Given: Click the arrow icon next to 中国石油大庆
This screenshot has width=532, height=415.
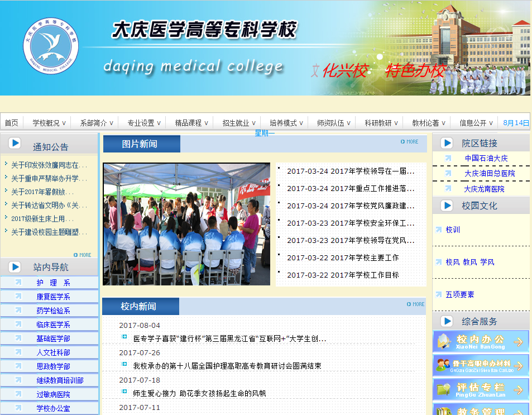Looking at the screenshot, I should point(448,158).
